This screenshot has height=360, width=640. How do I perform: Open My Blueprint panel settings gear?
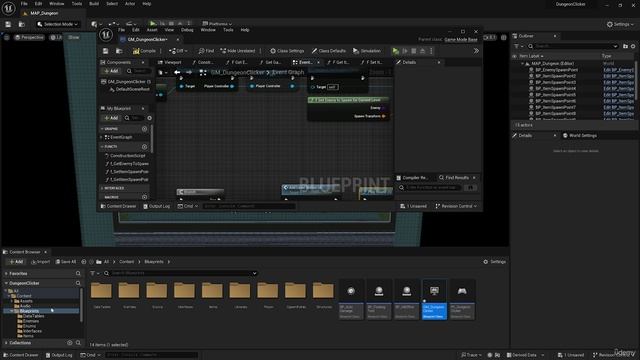[x=149, y=118]
